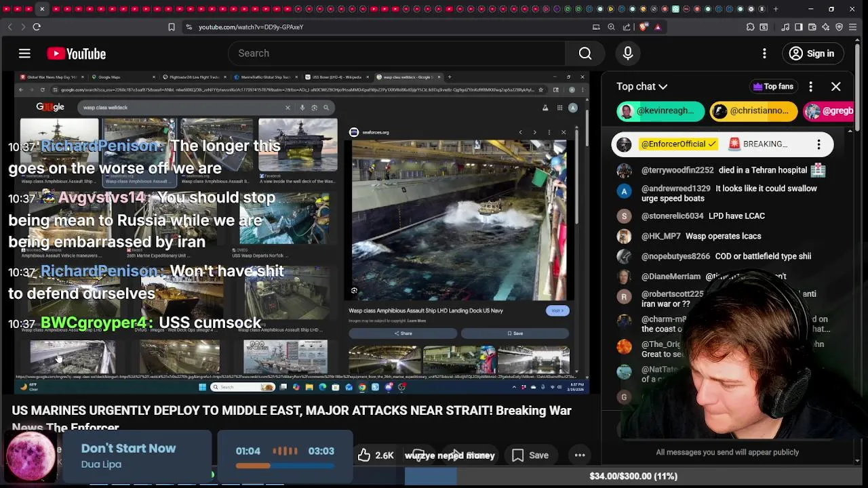Click 'All messages you send will appear publicly'

coord(727,452)
